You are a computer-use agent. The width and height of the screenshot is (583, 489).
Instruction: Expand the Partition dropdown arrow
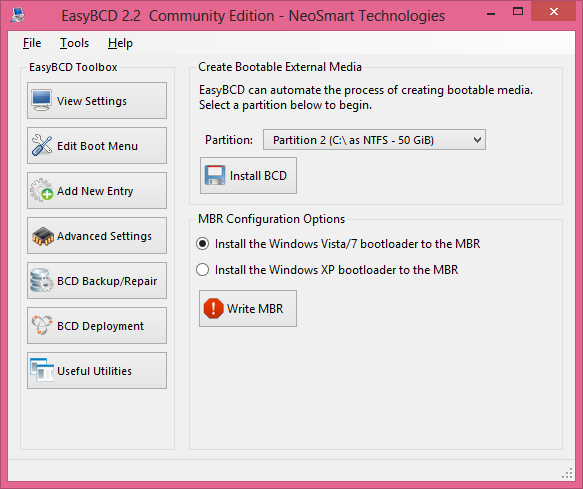[477, 140]
